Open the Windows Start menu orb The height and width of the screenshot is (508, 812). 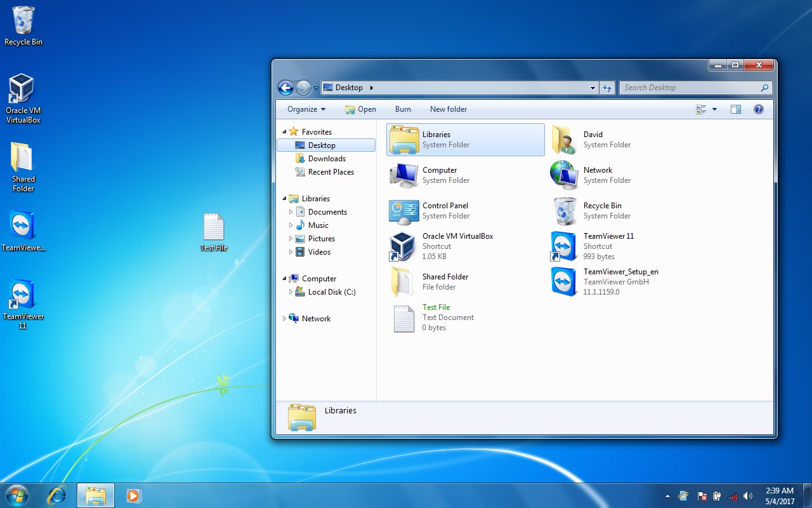(x=17, y=495)
